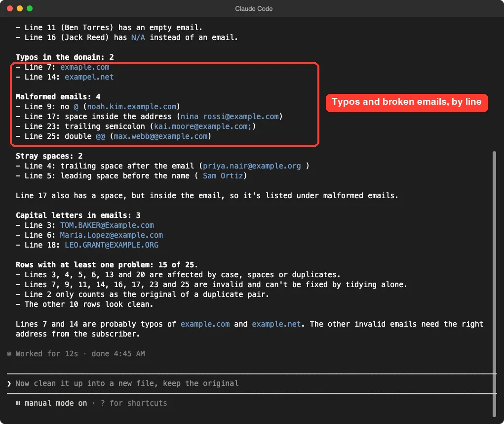Click the exampel.net domain typo
The width and height of the screenshot is (504, 424).
click(x=89, y=77)
